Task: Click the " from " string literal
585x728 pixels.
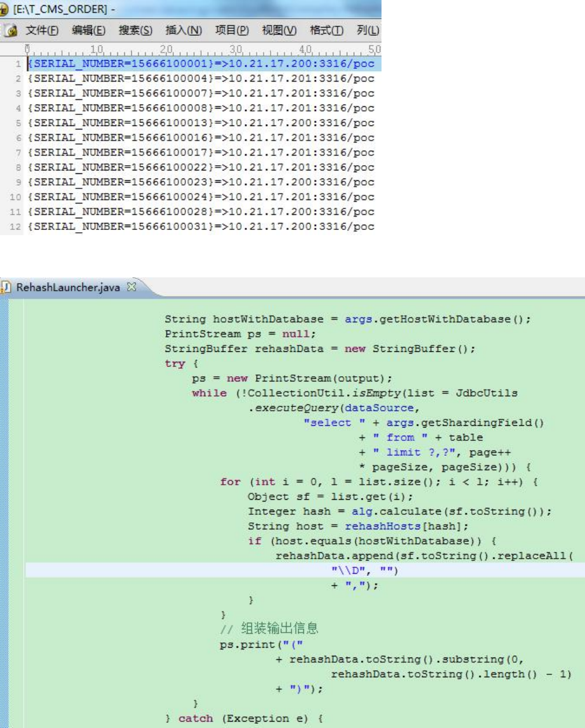Action: tap(400, 437)
